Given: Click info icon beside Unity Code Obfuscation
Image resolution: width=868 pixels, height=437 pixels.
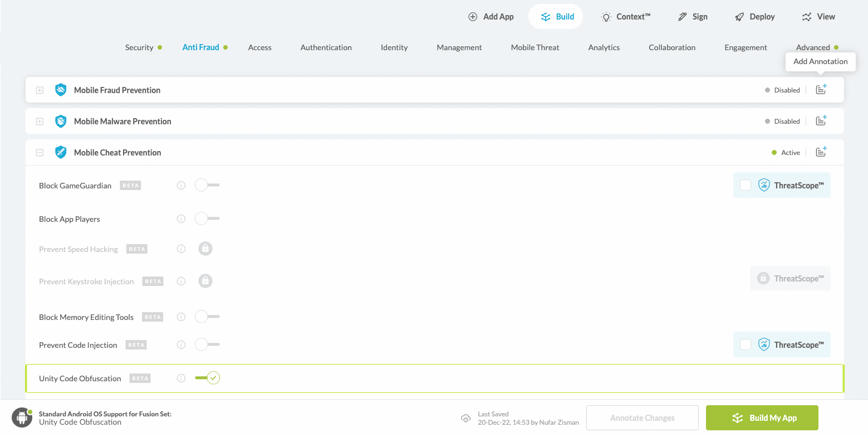Looking at the screenshot, I should click(x=181, y=378).
